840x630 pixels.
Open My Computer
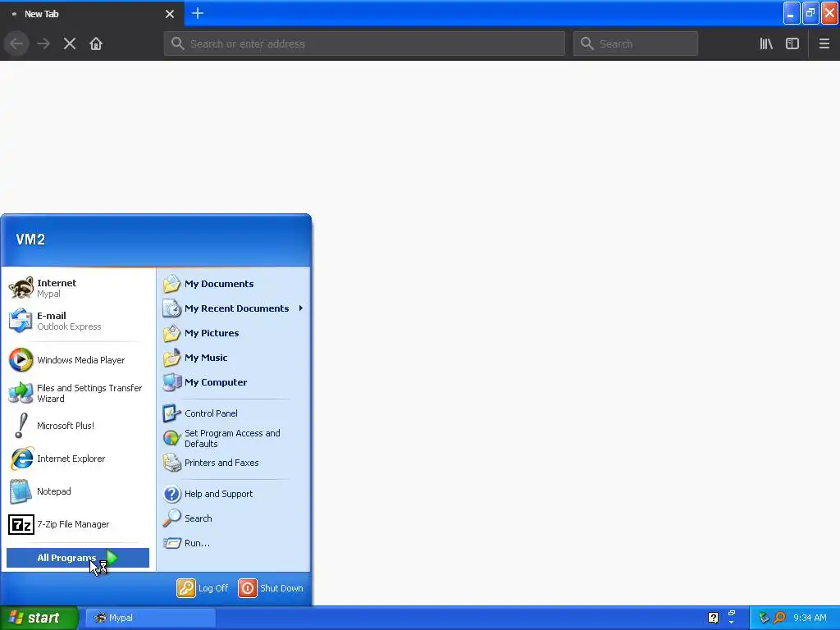pos(234,382)
